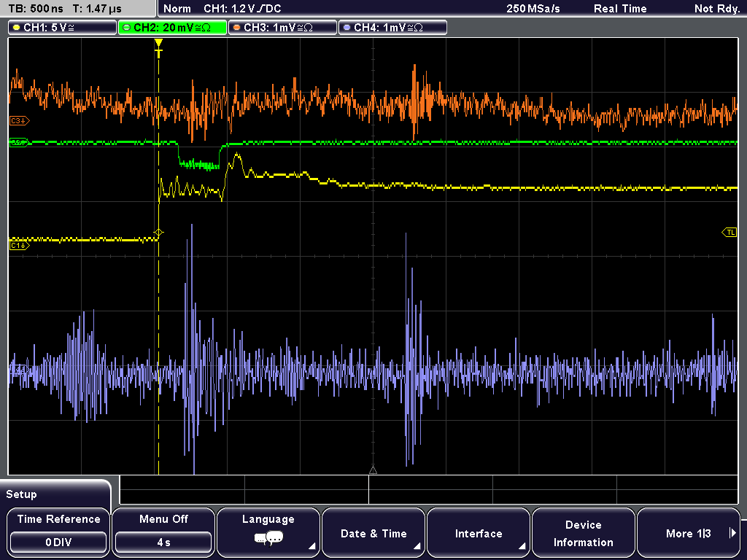Click the C1 ground level marker
747x560 pixels.
coord(19,246)
